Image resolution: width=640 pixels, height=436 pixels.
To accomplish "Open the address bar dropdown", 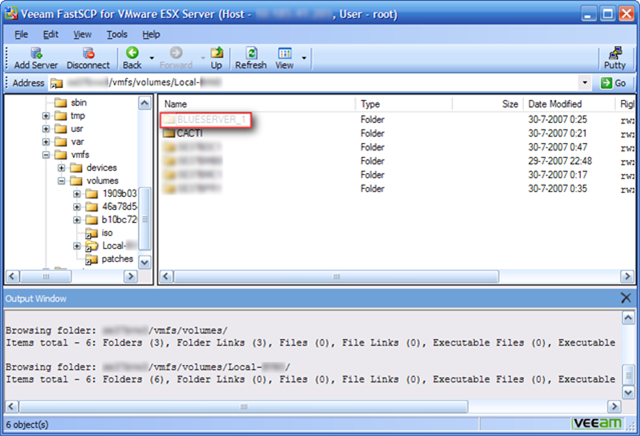I will (585, 83).
